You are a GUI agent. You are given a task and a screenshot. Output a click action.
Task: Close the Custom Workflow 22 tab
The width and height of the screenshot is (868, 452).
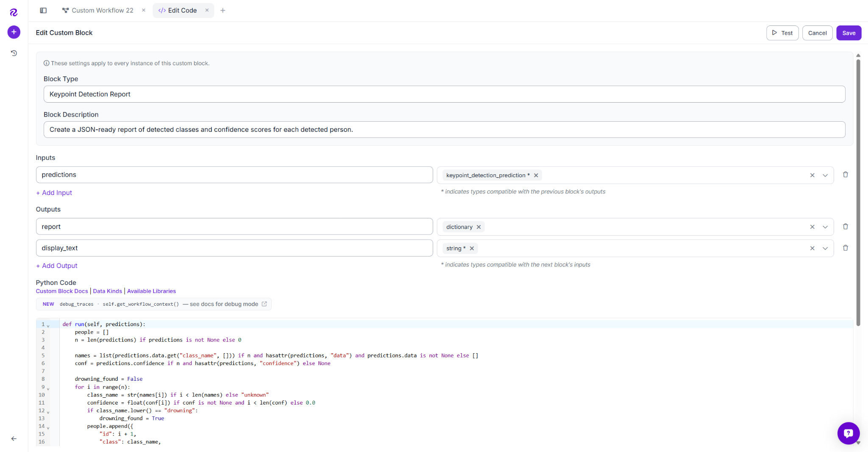pyautogui.click(x=144, y=10)
